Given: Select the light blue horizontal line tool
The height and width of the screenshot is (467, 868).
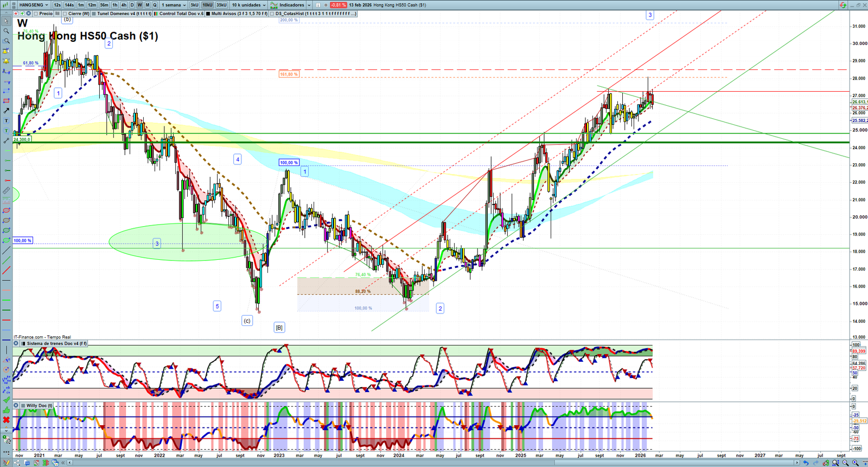Looking at the screenshot, I should pos(7,330).
